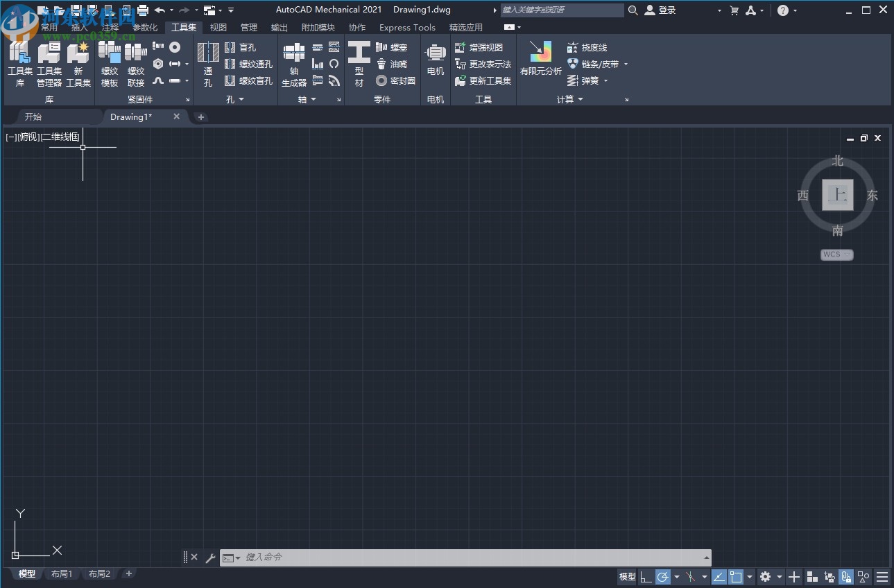This screenshot has height=588, width=894.
Task: Click the 更新工具集 button
Action: (483, 81)
